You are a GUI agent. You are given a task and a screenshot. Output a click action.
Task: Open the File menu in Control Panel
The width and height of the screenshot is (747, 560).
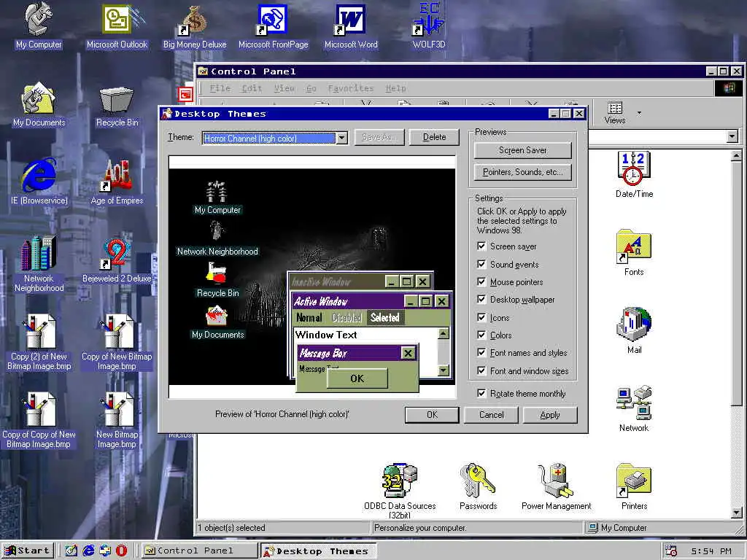click(220, 88)
